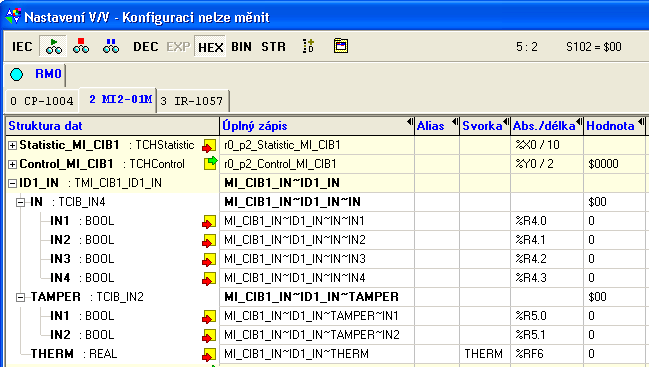Click the input arrow icon for Statistic_MI_CIB1
The height and width of the screenshot is (367, 649).
click(209, 145)
